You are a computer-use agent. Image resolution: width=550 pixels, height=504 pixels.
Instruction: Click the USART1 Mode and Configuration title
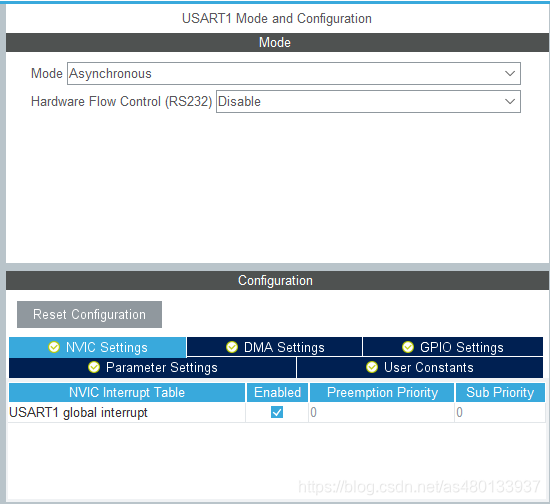(x=277, y=18)
